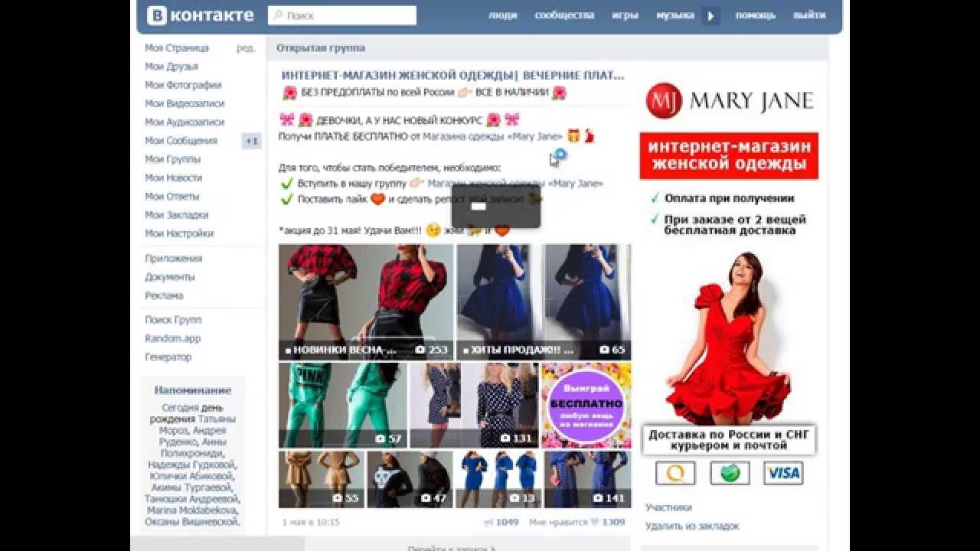Like the post with heart icon
The height and width of the screenshot is (551, 980).
[x=593, y=522]
